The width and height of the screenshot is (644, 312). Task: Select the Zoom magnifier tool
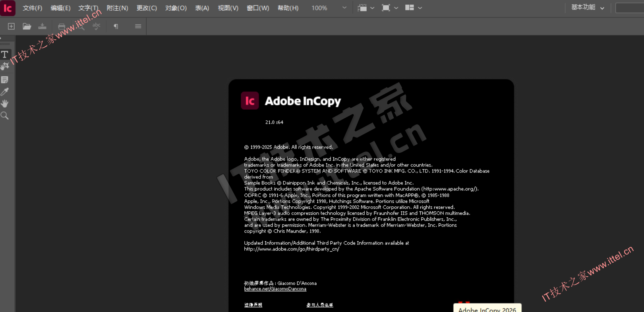tap(5, 116)
